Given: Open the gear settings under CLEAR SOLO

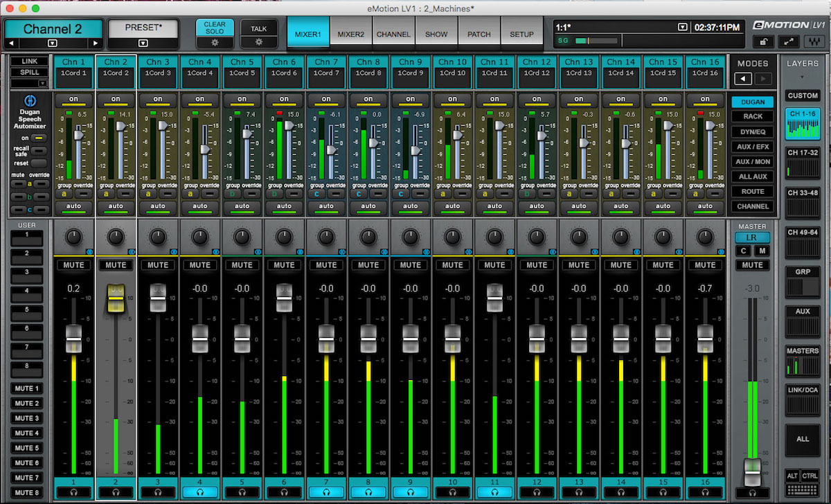Looking at the screenshot, I should [x=215, y=42].
